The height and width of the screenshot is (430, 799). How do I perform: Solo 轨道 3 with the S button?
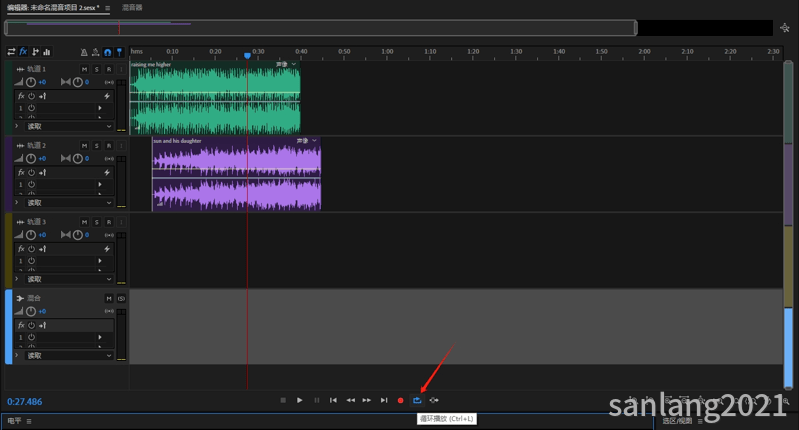[96, 222]
